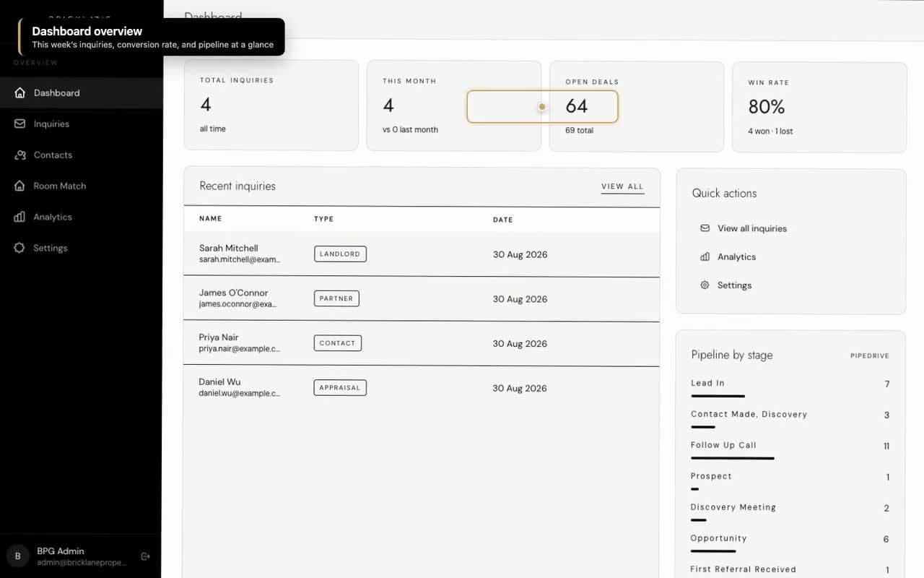Click the This Month card
924x578 pixels.
click(x=454, y=105)
